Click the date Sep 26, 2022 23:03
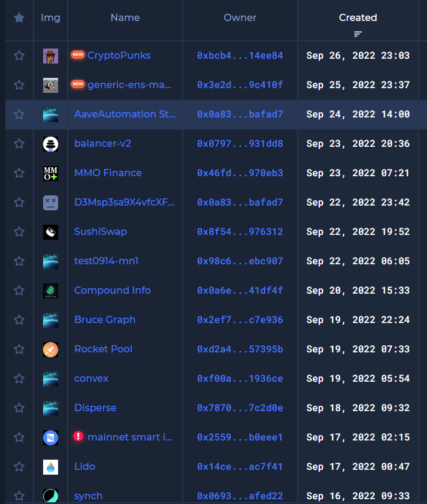The height and width of the screenshot is (504, 427). pos(358,56)
